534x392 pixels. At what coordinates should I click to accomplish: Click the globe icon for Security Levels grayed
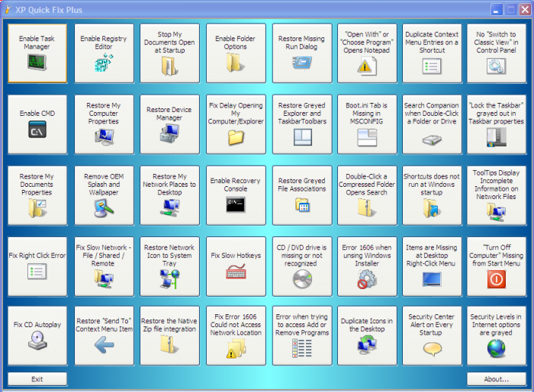pyautogui.click(x=496, y=349)
